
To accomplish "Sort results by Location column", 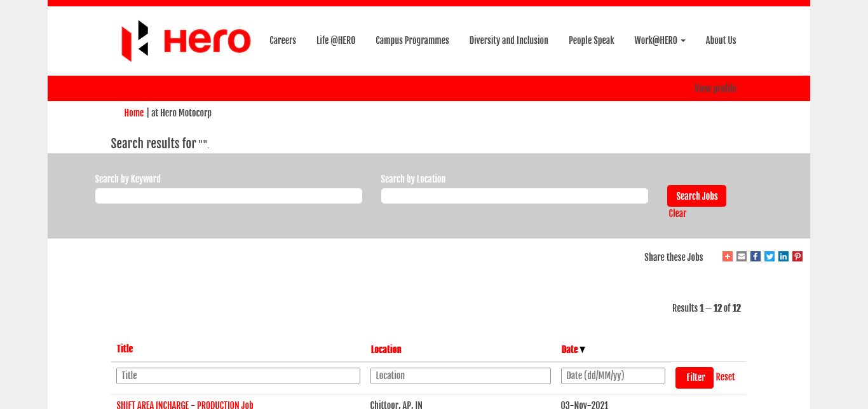I will 386,349.
